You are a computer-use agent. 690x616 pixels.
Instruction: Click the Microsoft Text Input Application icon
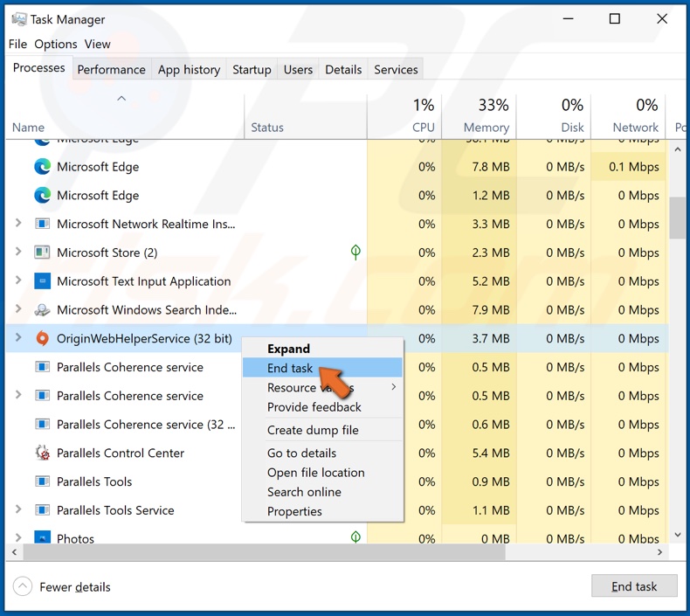point(42,281)
